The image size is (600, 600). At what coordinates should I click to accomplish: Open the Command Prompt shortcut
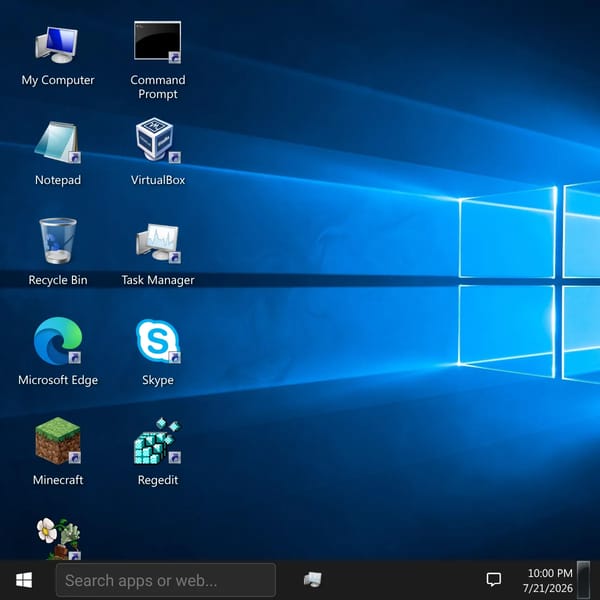click(x=158, y=42)
